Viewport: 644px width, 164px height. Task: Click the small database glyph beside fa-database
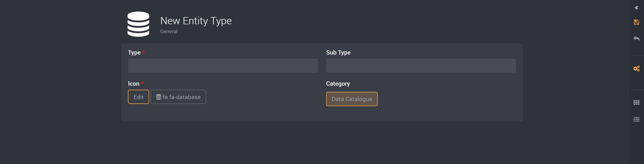click(158, 97)
